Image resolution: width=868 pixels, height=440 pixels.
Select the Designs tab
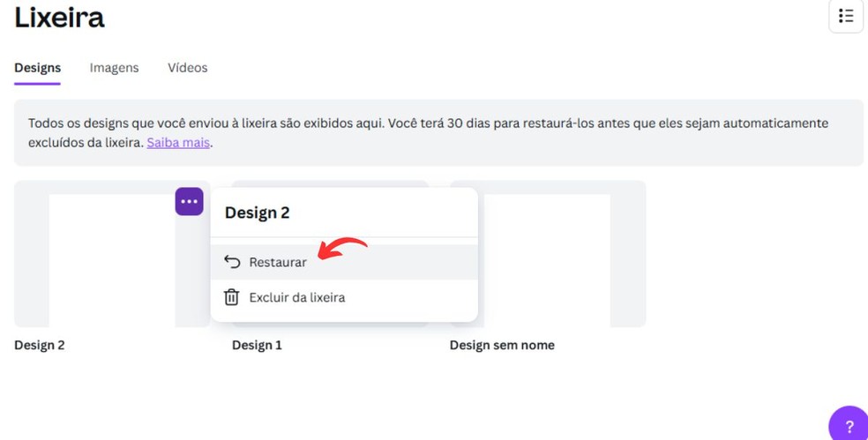tap(37, 68)
